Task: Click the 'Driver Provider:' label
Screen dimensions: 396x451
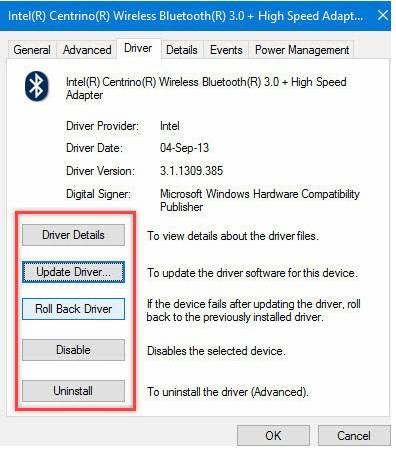Action: point(102,126)
